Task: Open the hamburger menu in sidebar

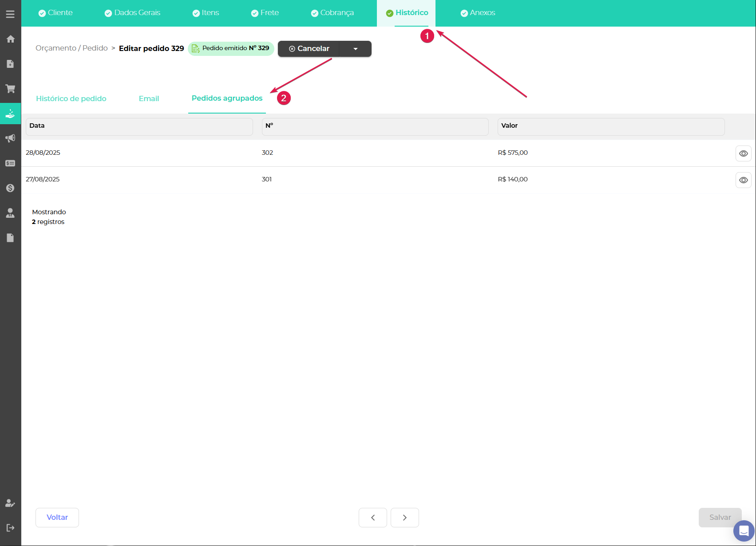Action: click(10, 14)
